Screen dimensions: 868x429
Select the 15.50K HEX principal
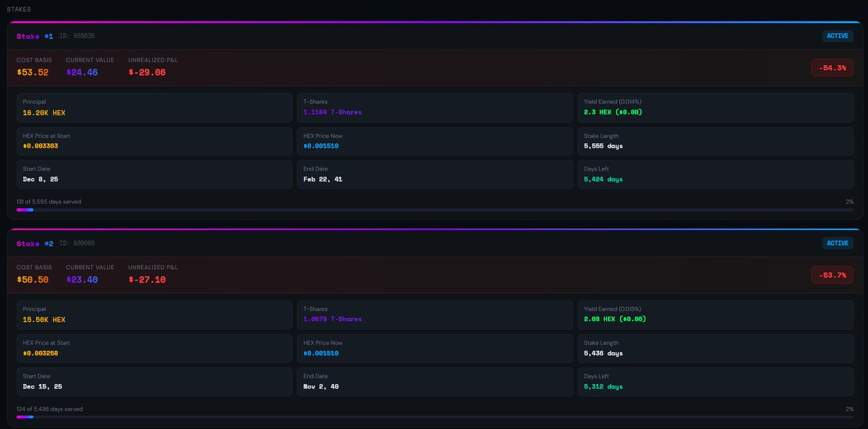(x=44, y=319)
